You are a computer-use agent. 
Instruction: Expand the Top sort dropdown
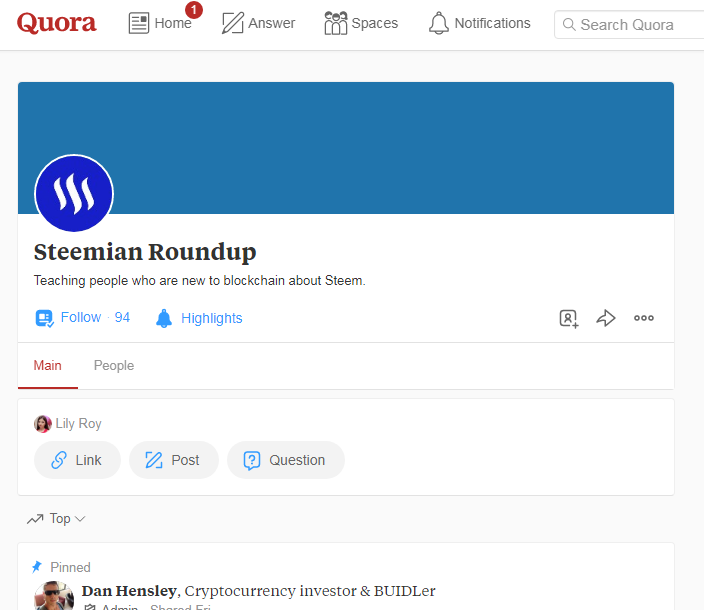pyautogui.click(x=56, y=519)
